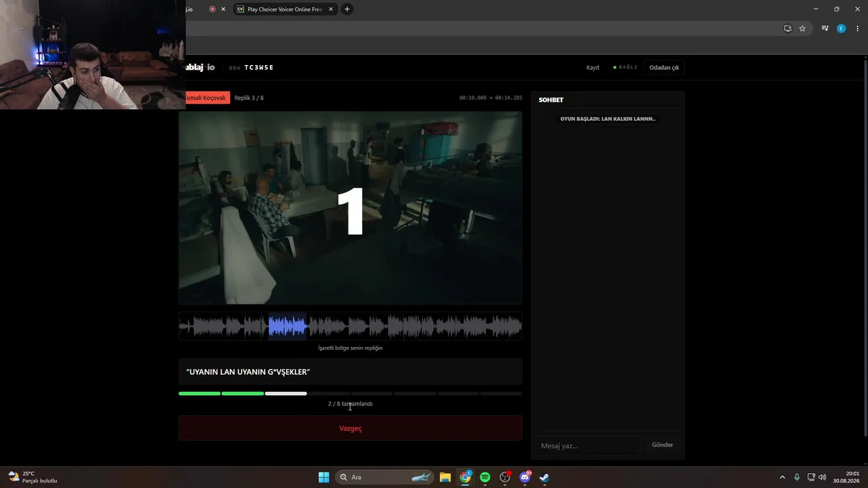Viewport: 868px width, 488px height.
Task: Click the Chrome address bar
Action: (481, 28)
